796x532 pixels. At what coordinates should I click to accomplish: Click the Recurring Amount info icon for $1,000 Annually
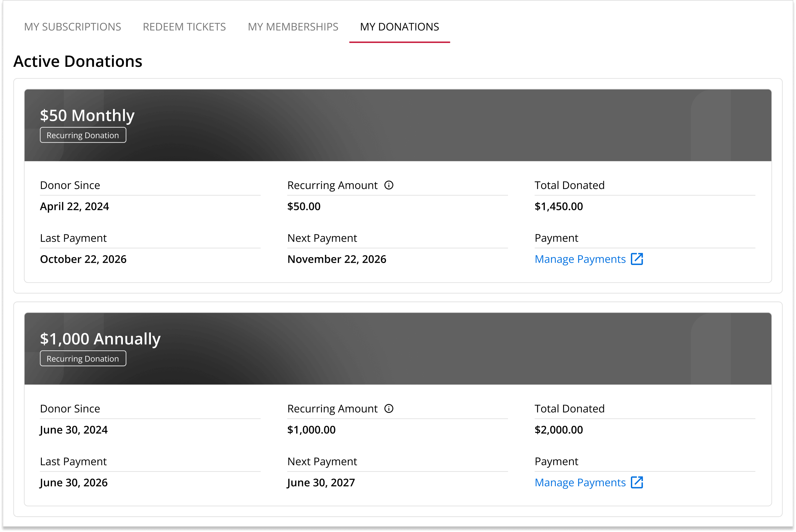[x=389, y=409]
